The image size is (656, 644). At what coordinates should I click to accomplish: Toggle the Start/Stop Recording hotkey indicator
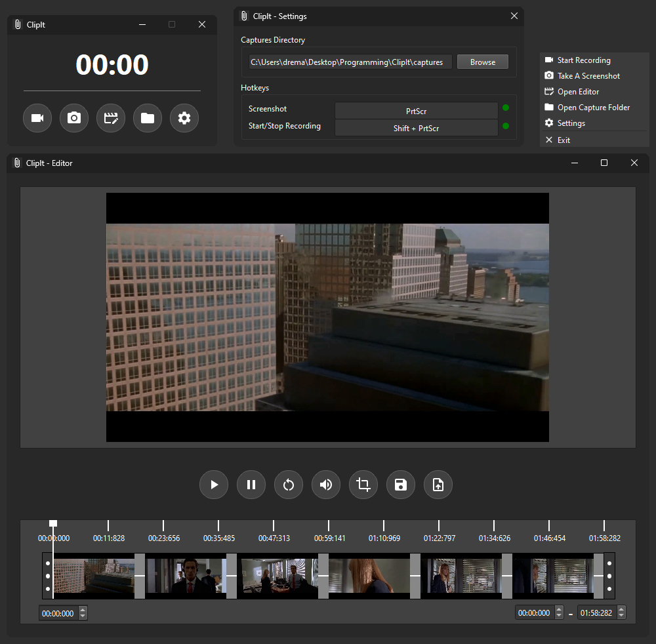[x=504, y=126]
